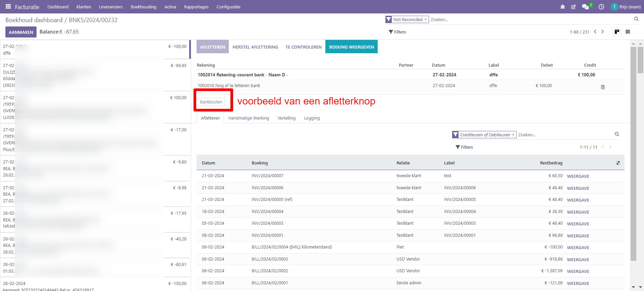Switch to list view icon
Screen dimensions: 644x291
tap(628, 32)
